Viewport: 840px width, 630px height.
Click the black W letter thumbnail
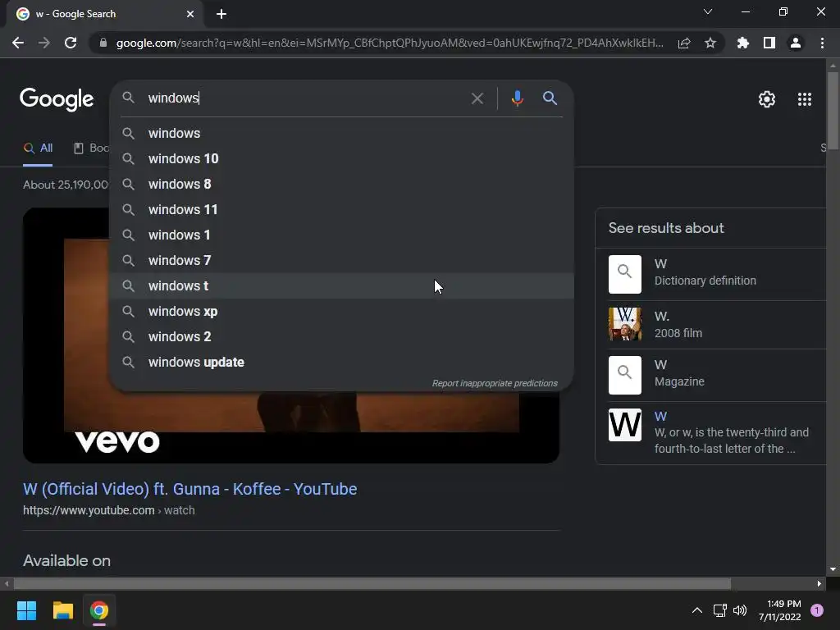(624, 425)
